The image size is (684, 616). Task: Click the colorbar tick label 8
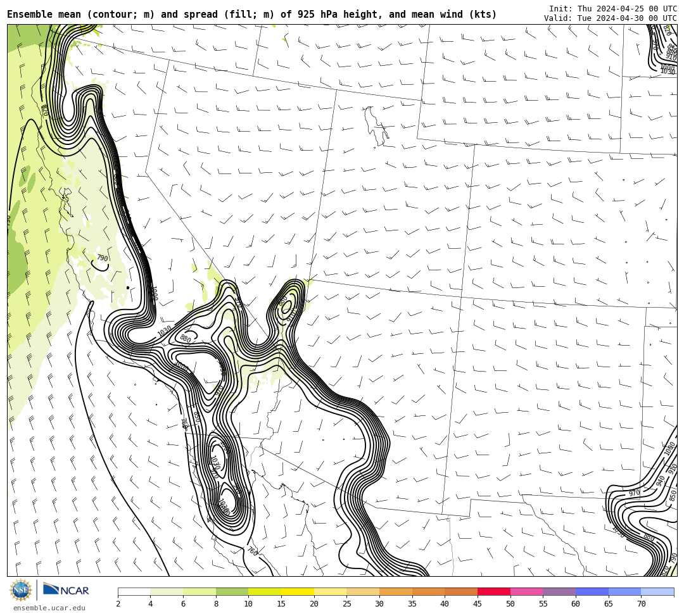point(216,604)
